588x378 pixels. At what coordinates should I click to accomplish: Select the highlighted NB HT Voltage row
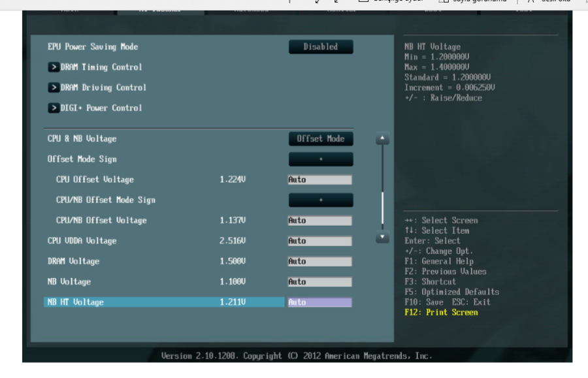[164, 302]
